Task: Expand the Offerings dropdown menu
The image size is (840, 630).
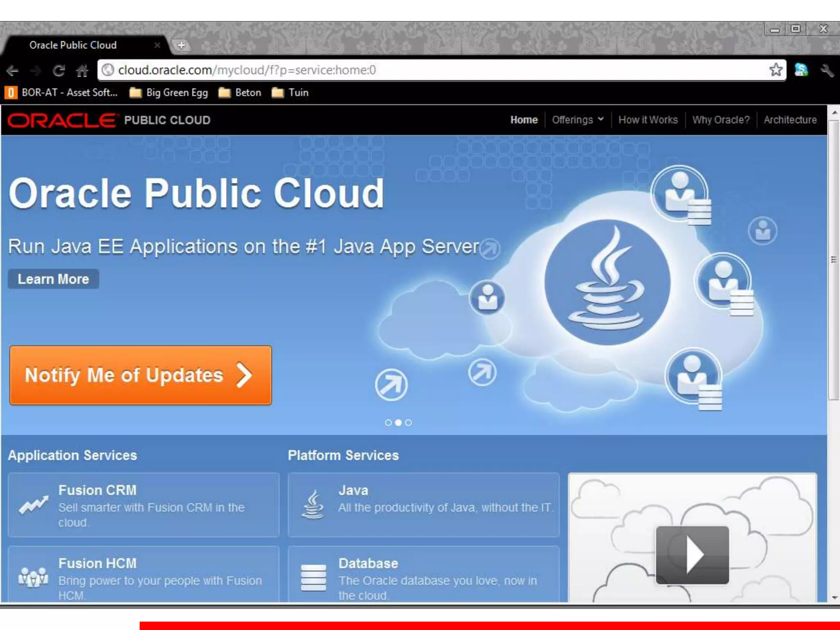Action: pyautogui.click(x=577, y=120)
